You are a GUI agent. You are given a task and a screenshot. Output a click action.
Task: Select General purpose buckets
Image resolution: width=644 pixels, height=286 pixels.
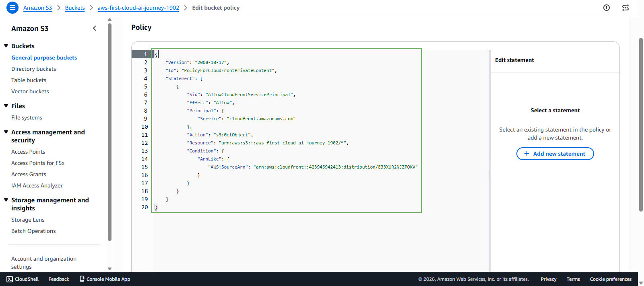click(44, 58)
